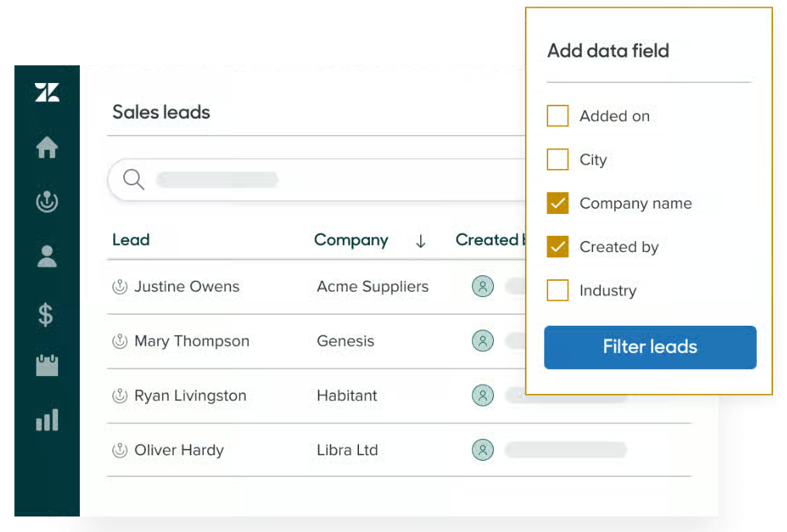Open the Contacts person icon in sidebar
The image size is (787, 532).
point(47,257)
